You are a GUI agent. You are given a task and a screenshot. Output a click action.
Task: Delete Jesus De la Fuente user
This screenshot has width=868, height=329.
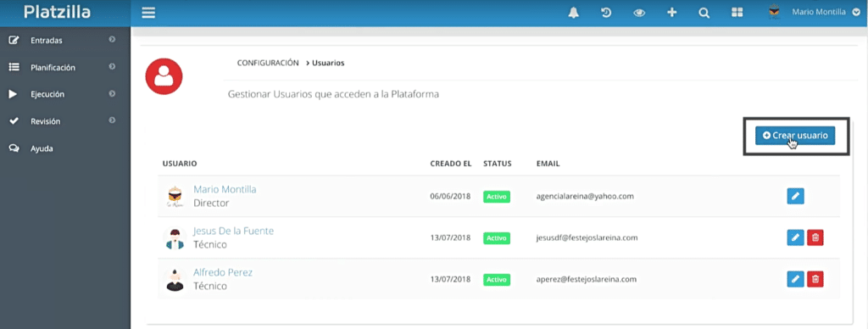(x=815, y=237)
